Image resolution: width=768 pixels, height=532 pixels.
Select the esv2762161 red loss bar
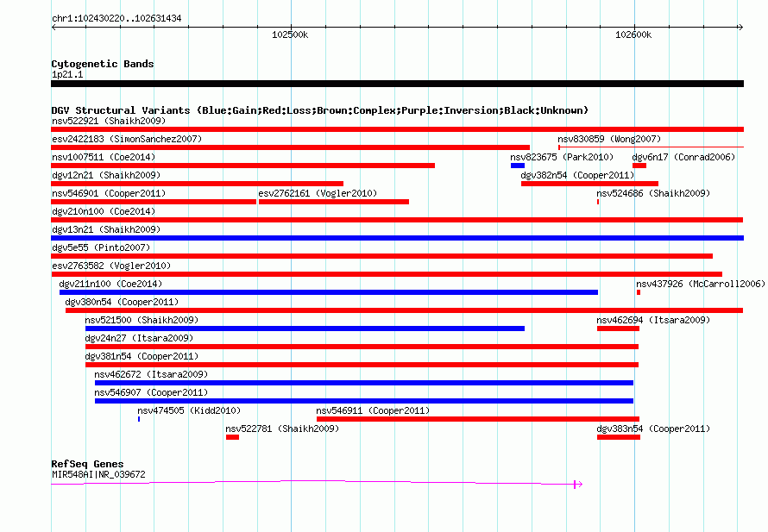pos(334,202)
